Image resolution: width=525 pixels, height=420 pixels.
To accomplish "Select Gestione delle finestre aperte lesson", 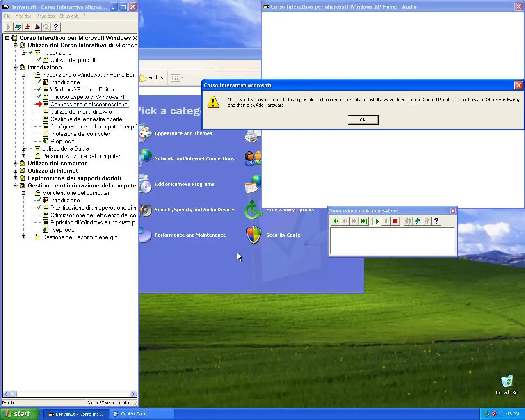I will coord(86,119).
